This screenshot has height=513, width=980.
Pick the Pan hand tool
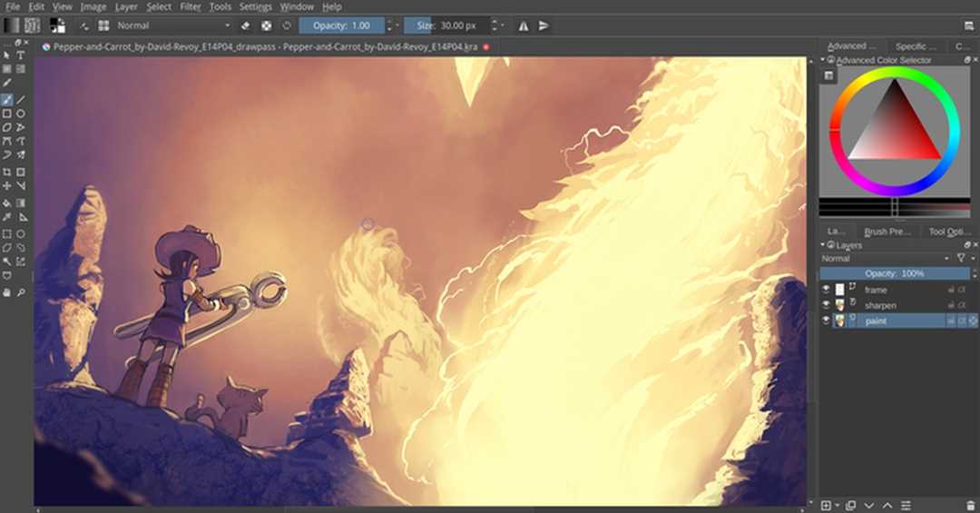pos(7,292)
